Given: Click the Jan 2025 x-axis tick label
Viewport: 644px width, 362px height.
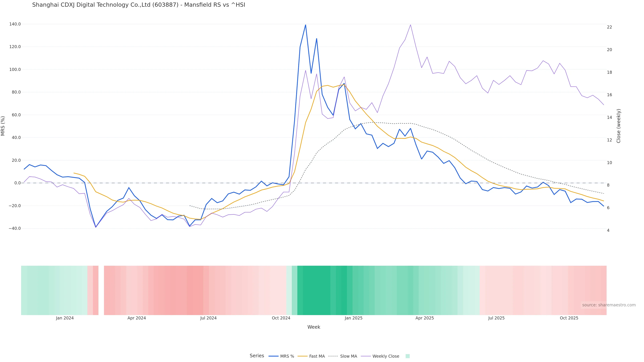Looking at the screenshot, I should tap(353, 318).
